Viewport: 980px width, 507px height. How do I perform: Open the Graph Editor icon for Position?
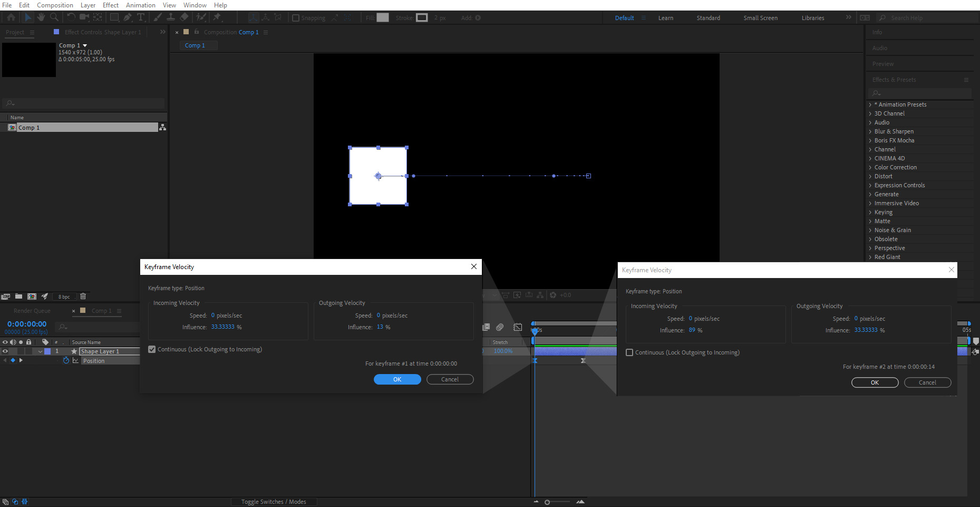point(75,361)
